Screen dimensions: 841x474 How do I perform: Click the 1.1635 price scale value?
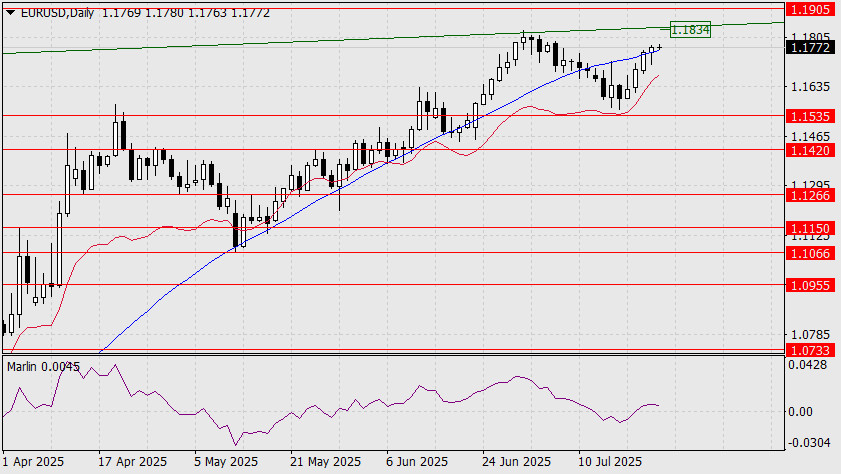click(x=810, y=87)
